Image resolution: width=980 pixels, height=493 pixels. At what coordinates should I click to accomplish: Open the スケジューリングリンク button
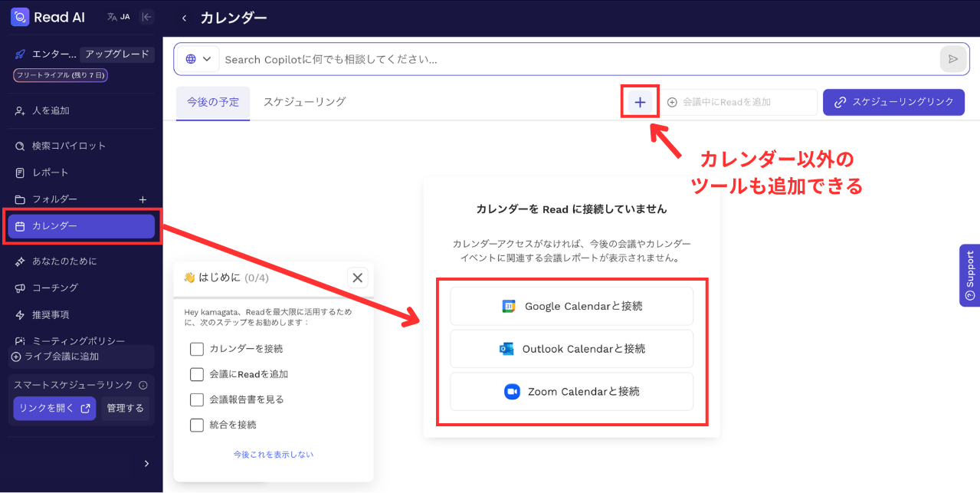click(893, 101)
